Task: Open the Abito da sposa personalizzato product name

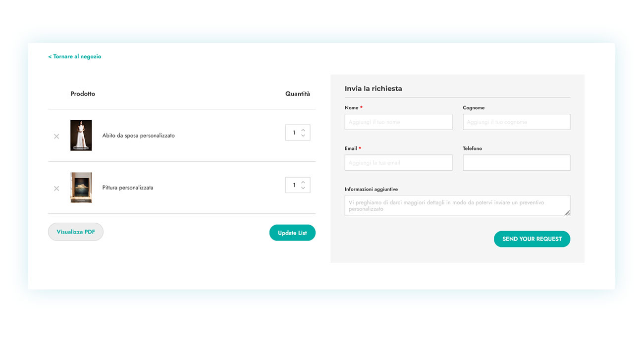Action: pos(138,136)
